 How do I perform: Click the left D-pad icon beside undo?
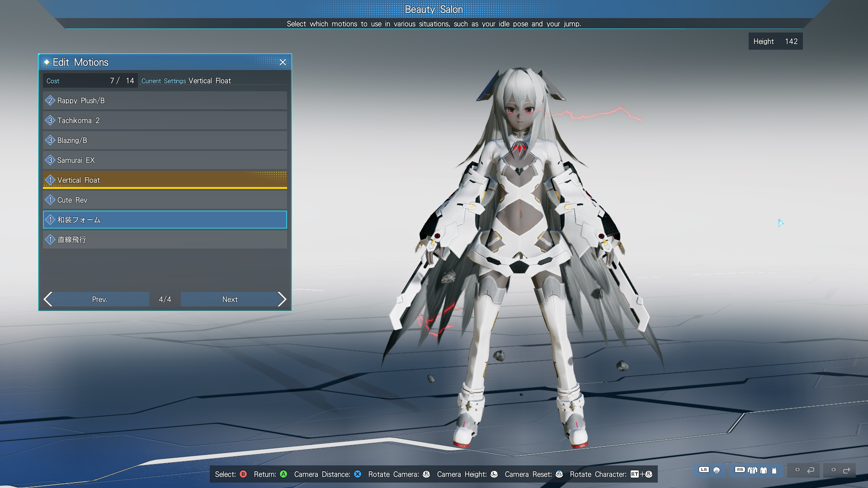pos(797,469)
